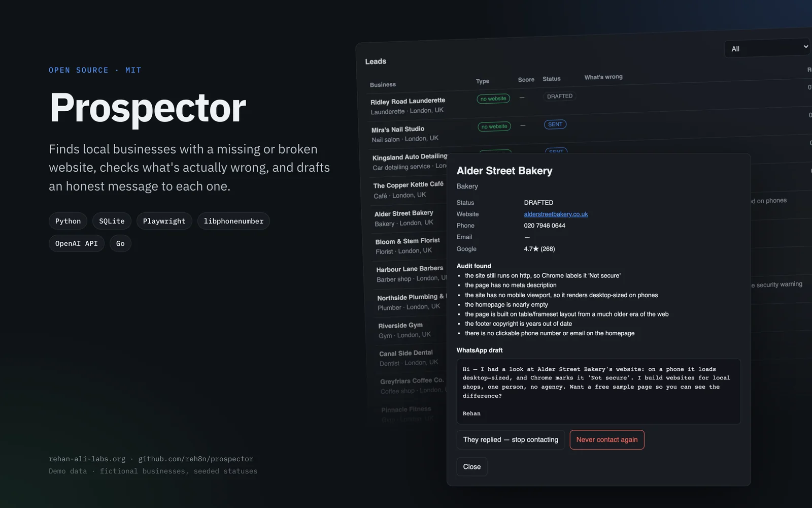Click the Business column header
Viewport: 812px width, 508px height.
point(383,84)
